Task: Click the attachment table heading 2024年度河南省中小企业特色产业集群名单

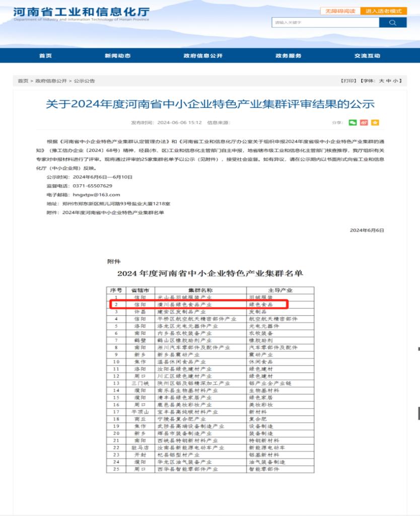Action: 210,273
